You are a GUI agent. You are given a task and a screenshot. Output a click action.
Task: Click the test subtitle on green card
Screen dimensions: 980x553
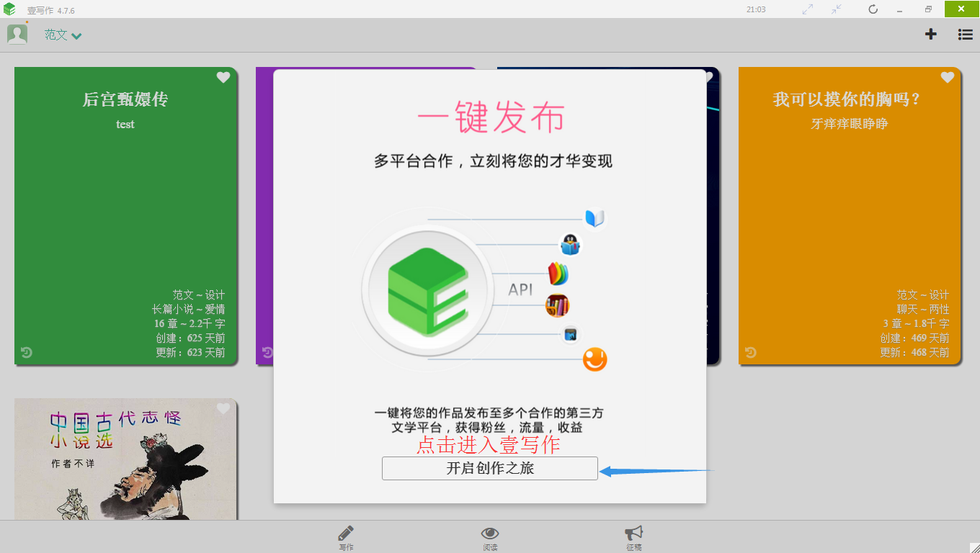point(125,124)
